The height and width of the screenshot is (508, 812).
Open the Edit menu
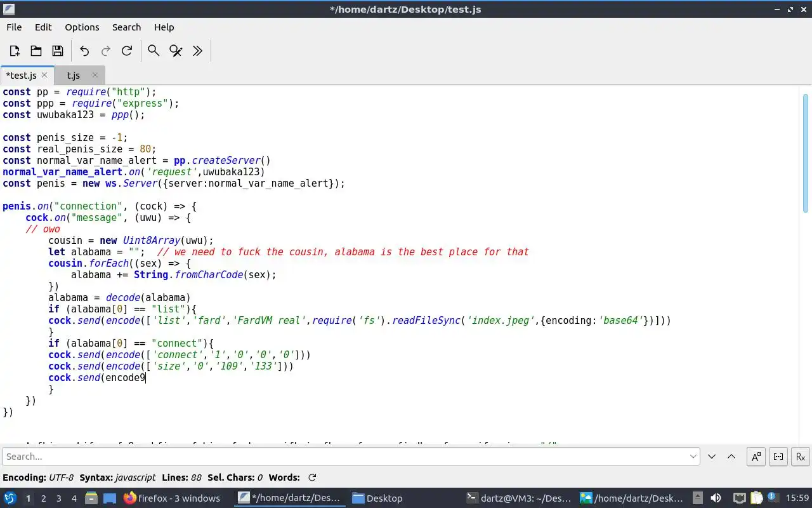point(43,27)
